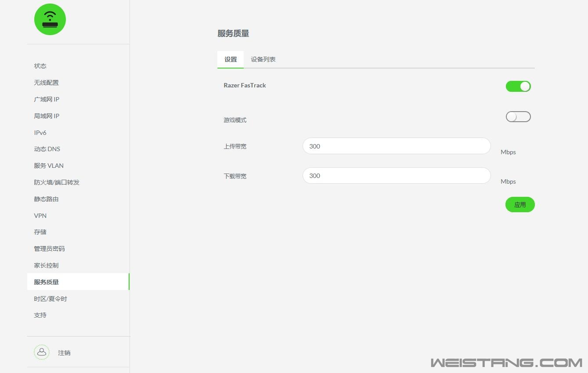This screenshot has height=373, width=588.
Task: Open 无线配置 wireless settings
Action: pos(47,83)
